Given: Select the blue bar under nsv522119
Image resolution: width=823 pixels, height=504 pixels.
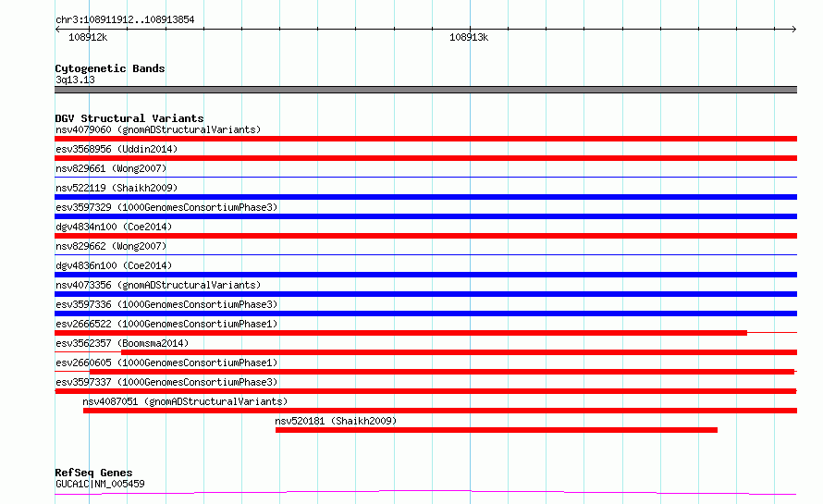Looking at the screenshot, I should (x=425, y=197).
